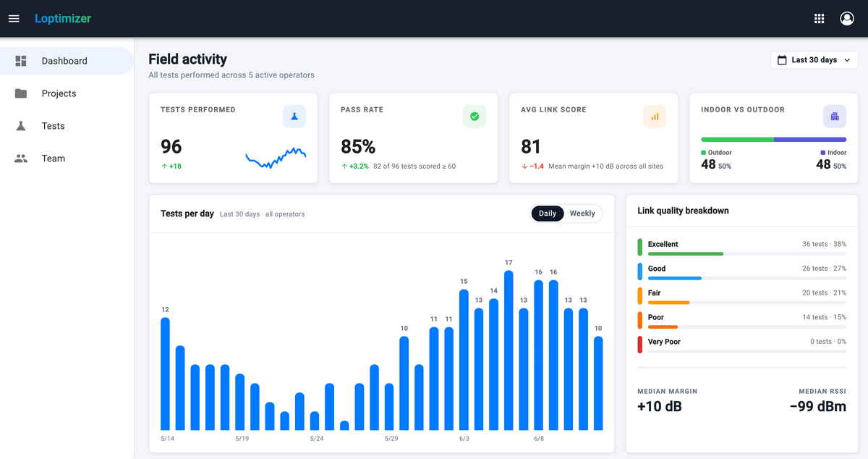This screenshot has width=868, height=459.
Task: Open the Last 30 days date dropdown
Action: click(814, 60)
